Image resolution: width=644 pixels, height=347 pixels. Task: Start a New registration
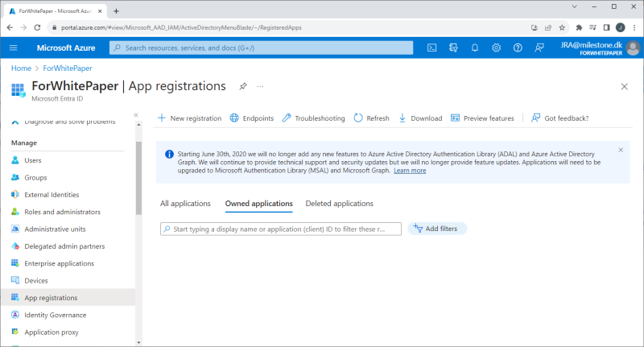(189, 118)
